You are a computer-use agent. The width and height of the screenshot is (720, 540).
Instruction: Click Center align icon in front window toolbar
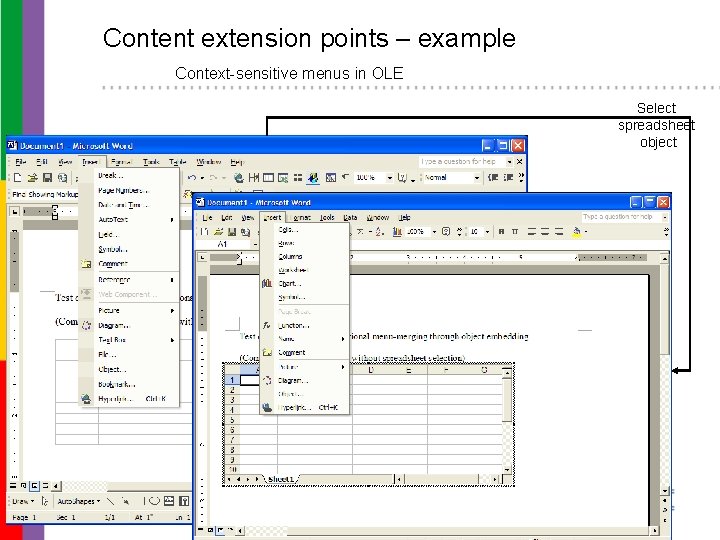[x=545, y=231]
